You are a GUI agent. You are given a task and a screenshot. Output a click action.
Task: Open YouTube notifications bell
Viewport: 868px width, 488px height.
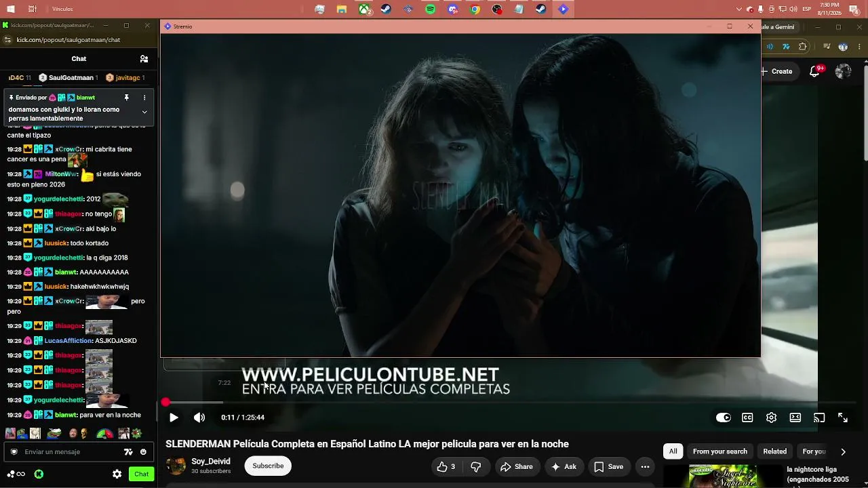(x=816, y=71)
